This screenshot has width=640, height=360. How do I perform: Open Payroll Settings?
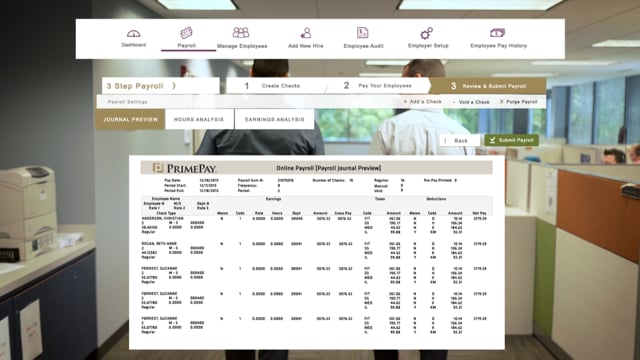coord(127,102)
